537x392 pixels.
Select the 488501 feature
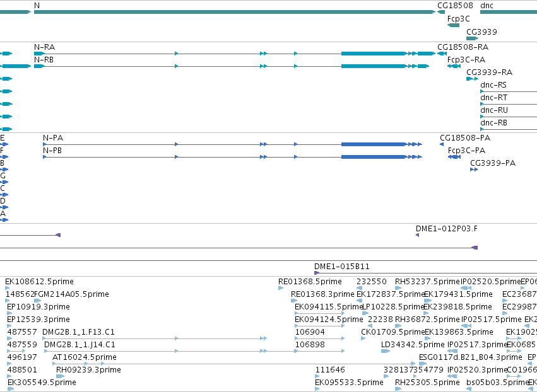coord(9,376)
